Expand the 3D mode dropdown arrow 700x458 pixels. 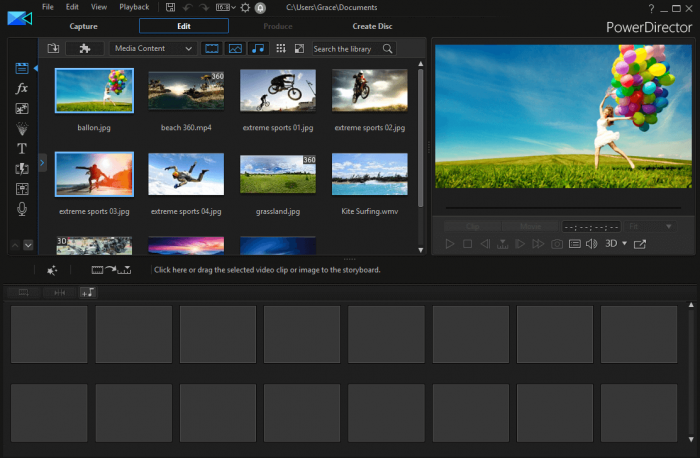[x=625, y=243]
